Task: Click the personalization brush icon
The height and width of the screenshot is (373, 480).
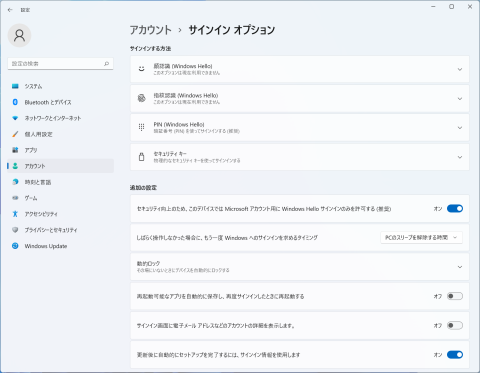Action: [x=15, y=134]
